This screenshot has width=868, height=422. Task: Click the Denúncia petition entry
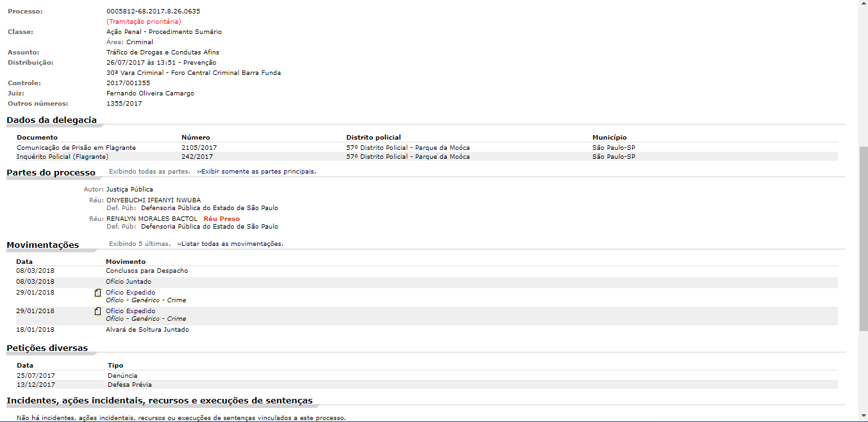pos(122,376)
